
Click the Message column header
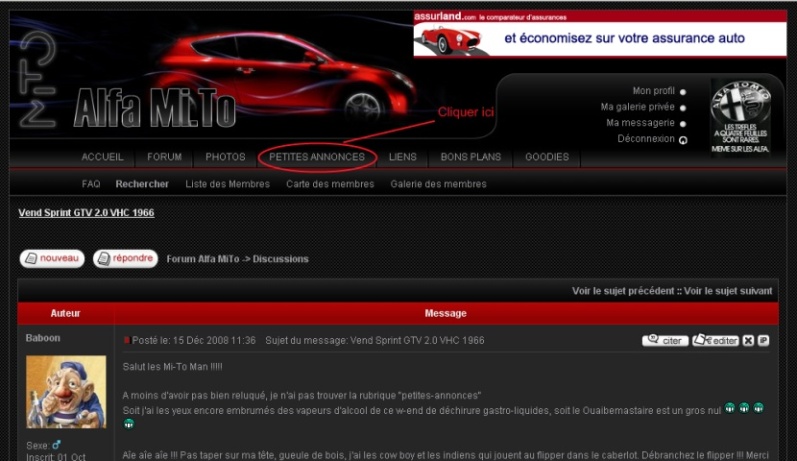pyautogui.click(x=446, y=314)
